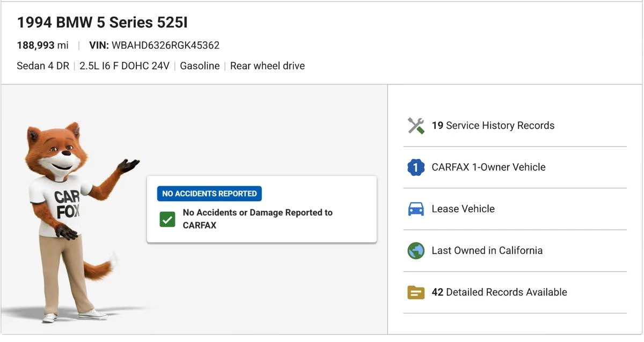Click No Accidents or Damage Reported text
Viewport: 644px width, 342px height.
pyautogui.click(x=258, y=219)
